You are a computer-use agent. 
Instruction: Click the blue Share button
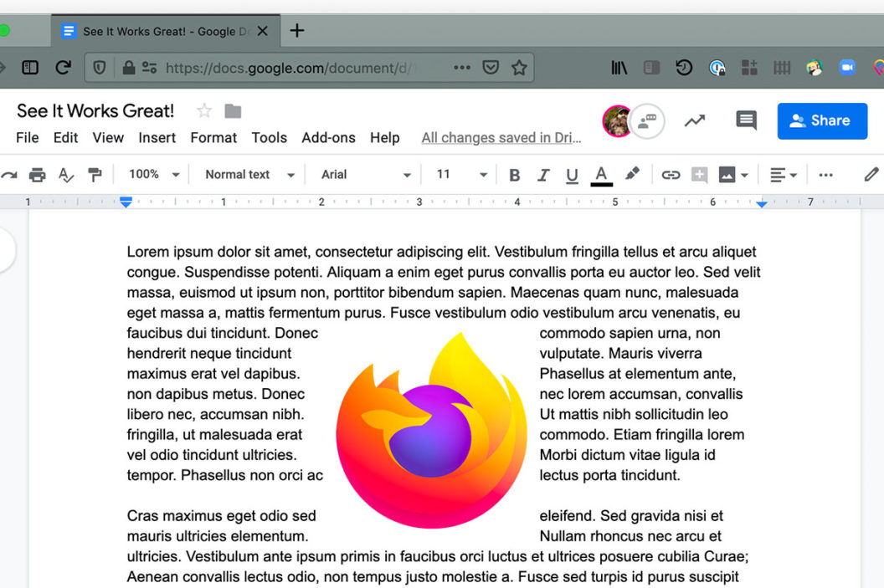click(822, 120)
